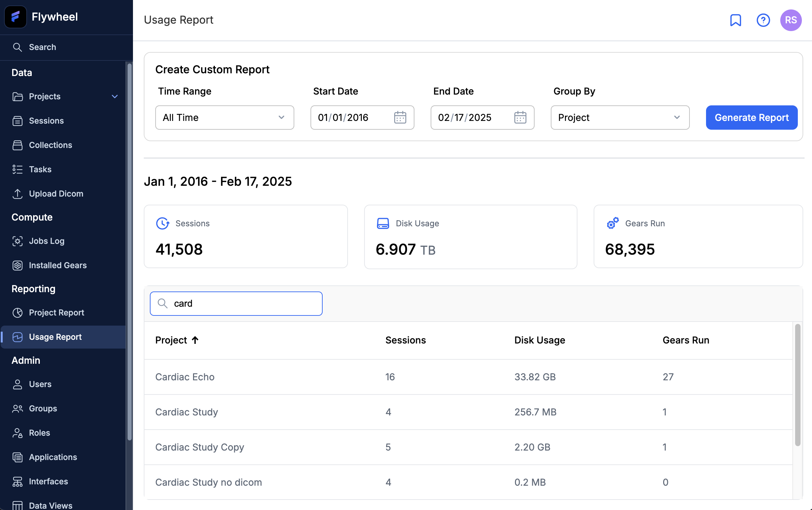Click the Roles lock-person icon
Screen dimensions: 812x510
coord(18,433)
